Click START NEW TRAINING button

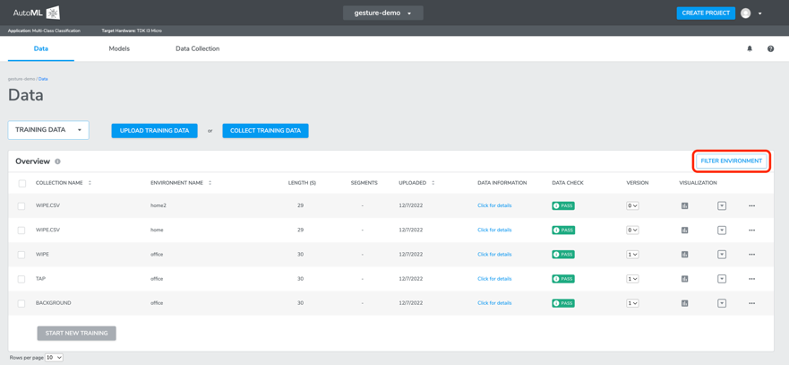77,333
